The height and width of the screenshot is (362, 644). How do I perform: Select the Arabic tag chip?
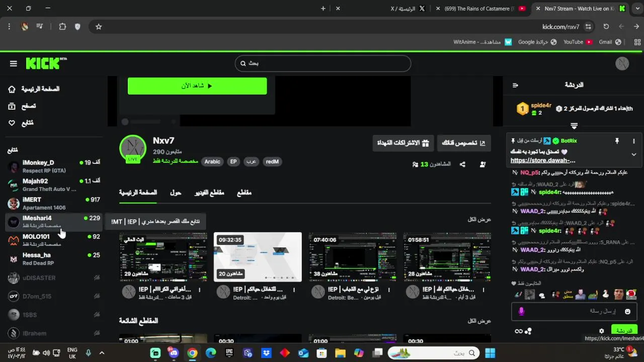212,161
